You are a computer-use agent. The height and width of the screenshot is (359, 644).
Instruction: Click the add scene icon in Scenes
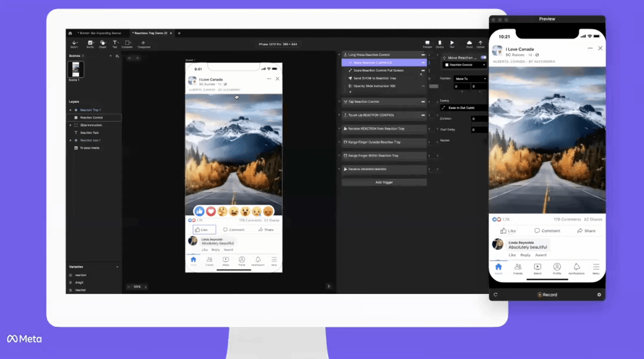pyautogui.click(x=117, y=56)
